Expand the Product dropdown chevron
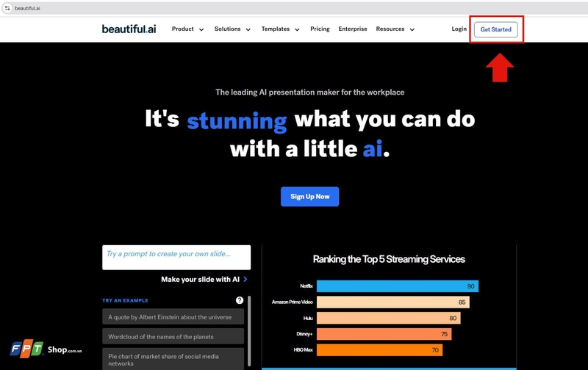The width and height of the screenshot is (588, 370). tap(201, 29)
